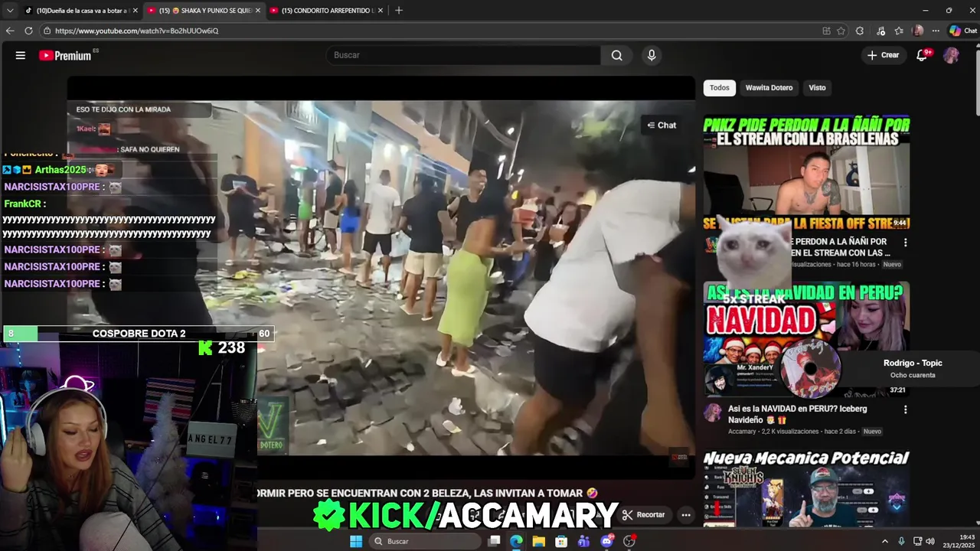Open options for the PNKZ pide perdon video
The width and height of the screenshot is (980, 551).
click(x=905, y=243)
